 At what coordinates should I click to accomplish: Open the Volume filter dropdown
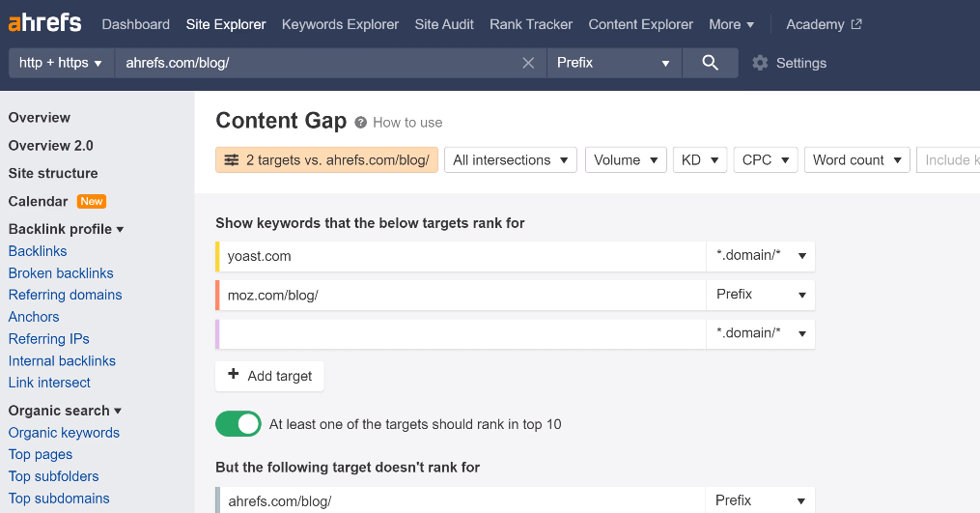point(626,160)
